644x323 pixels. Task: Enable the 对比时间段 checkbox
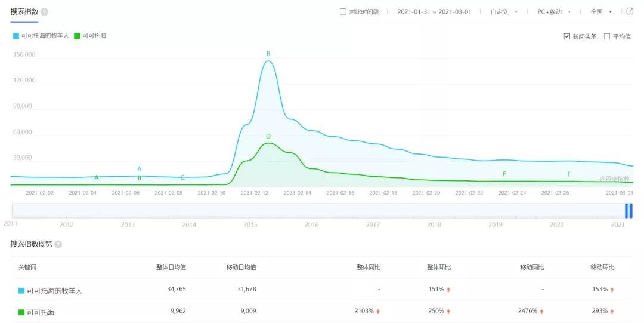tap(343, 12)
